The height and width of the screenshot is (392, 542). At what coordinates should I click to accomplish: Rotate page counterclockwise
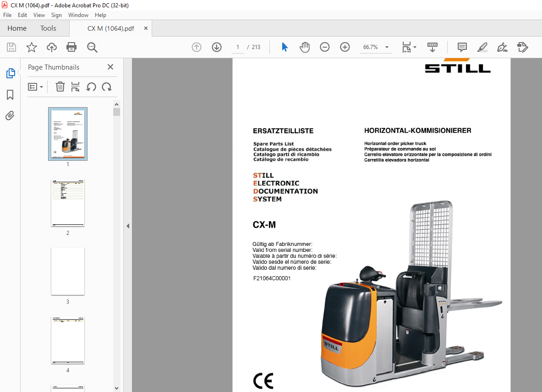[91, 87]
